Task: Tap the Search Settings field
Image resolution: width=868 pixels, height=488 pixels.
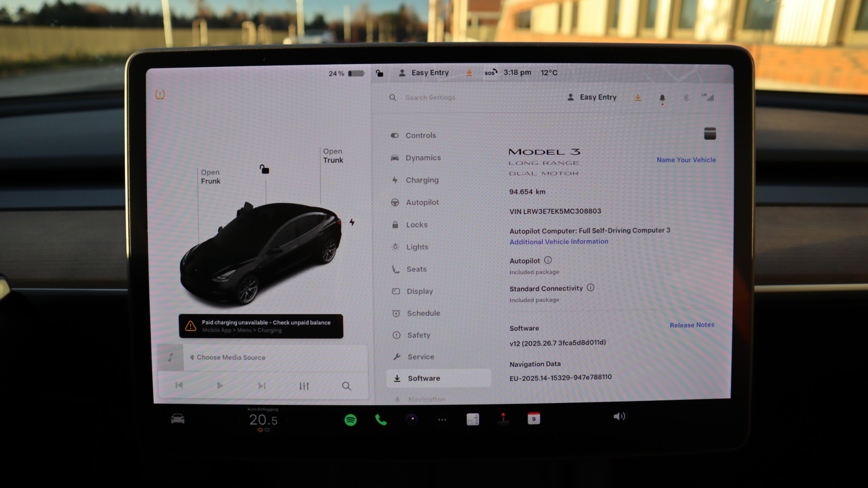Action: [430, 98]
